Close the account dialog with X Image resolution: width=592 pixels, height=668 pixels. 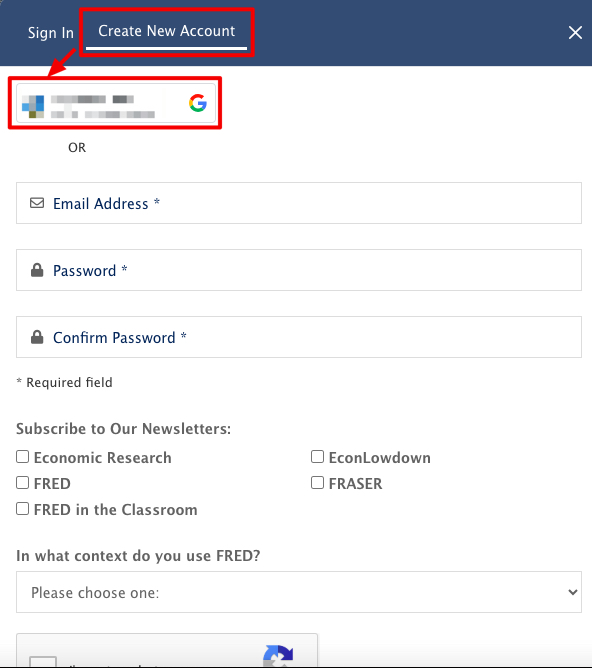point(575,32)
